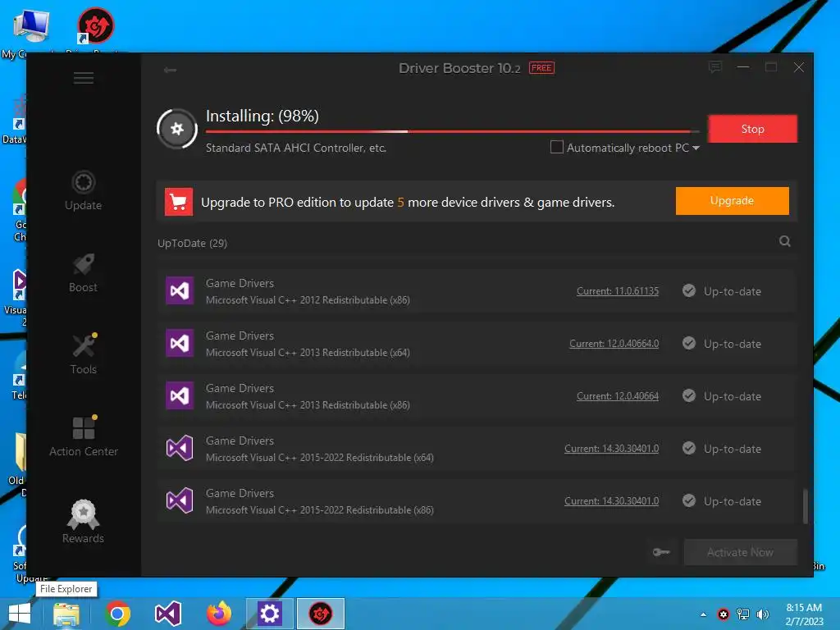
Task: Click the Driver Booster taskbar button
Action: [321, 614]
